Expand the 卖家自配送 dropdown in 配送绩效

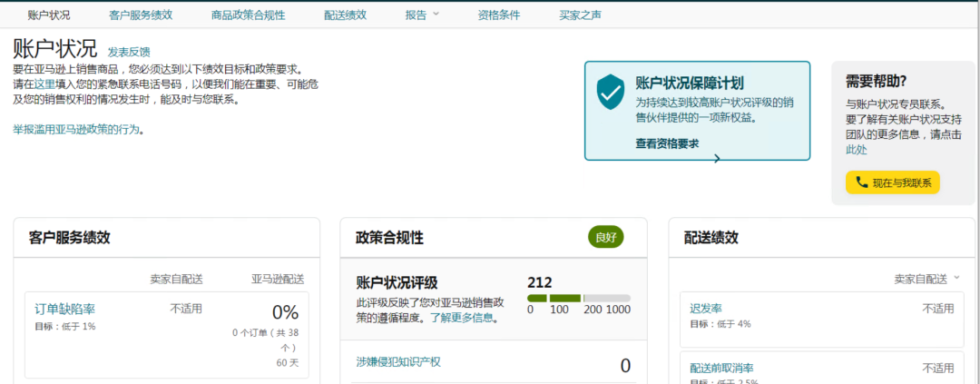927,280
